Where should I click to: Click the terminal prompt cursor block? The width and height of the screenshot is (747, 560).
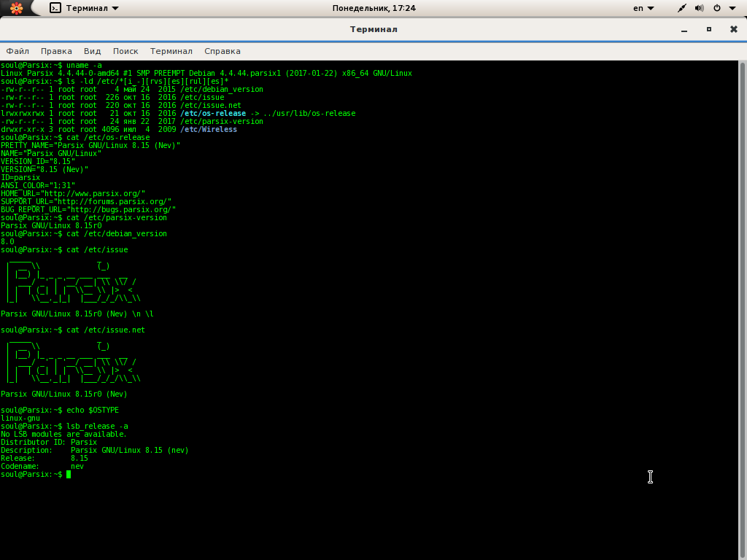point(69,474)
